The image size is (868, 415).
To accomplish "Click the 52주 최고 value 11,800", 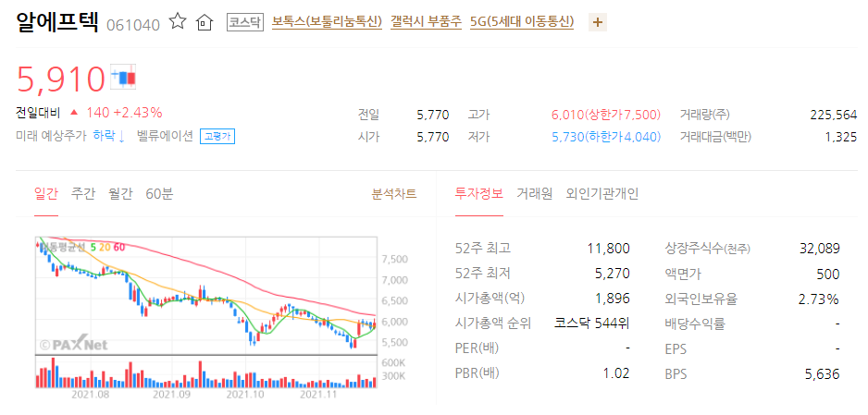I will [608, 249].
